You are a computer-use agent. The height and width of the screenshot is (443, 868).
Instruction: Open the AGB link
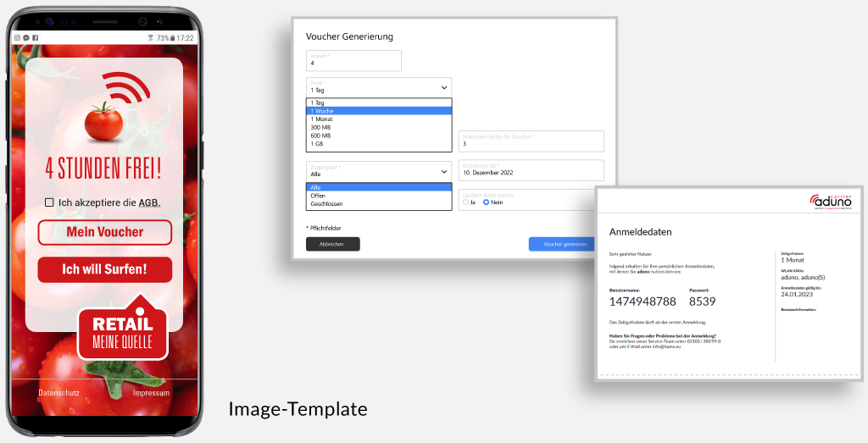[149, 202]
